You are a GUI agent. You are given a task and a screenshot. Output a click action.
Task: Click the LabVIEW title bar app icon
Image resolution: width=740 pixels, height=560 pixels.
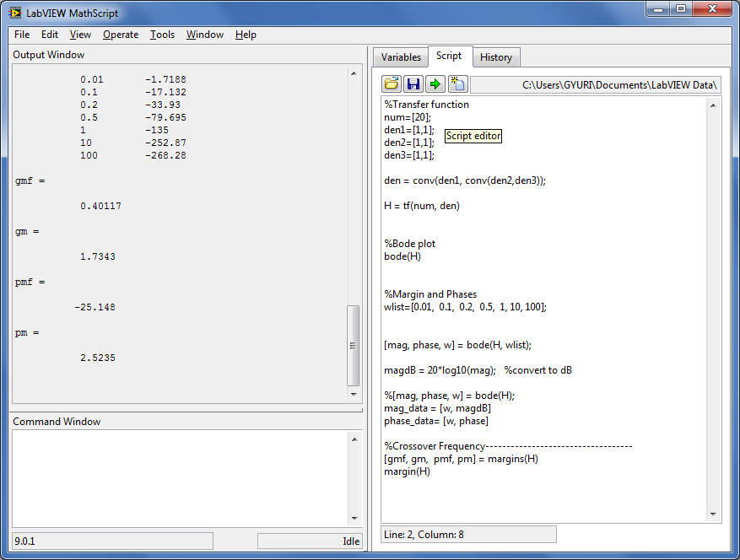tap(15, 13)
